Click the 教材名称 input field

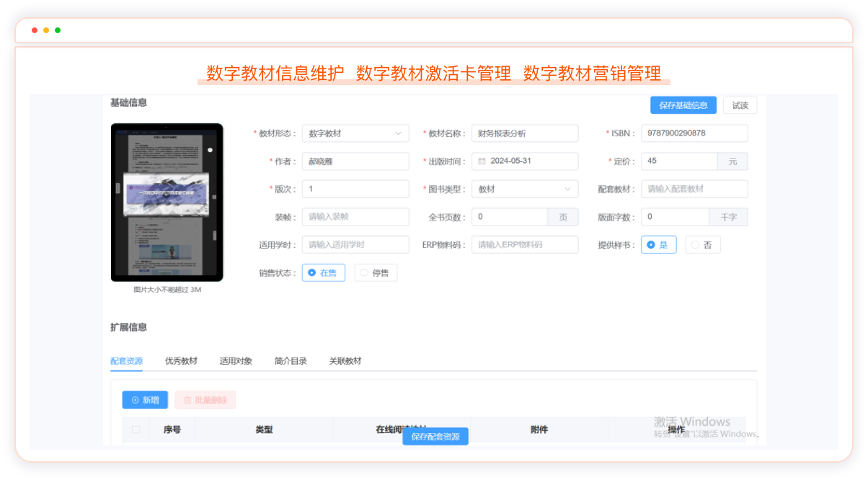click(x=525, y=133)
